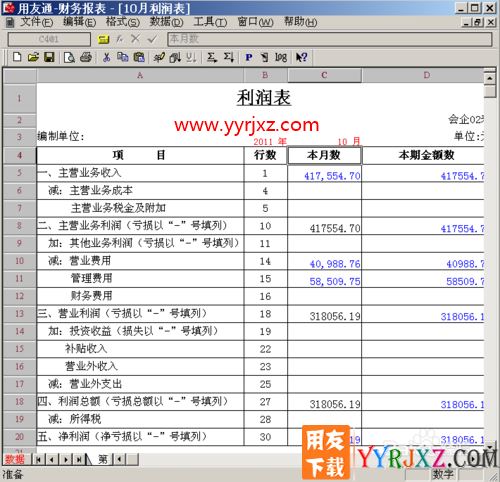
Task: Open the 工具(T) menu
Action: click(x=210, y=22)
